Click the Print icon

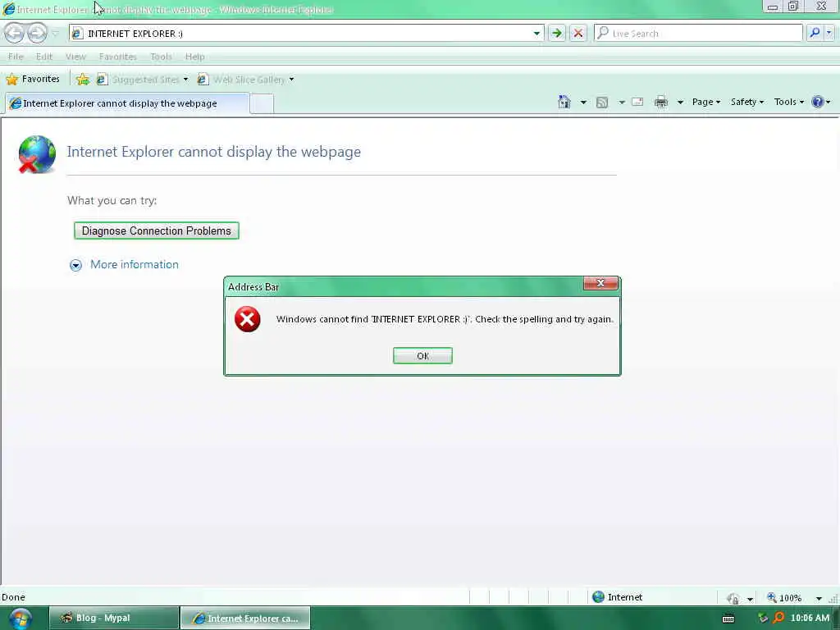click(x=661, y=102)
